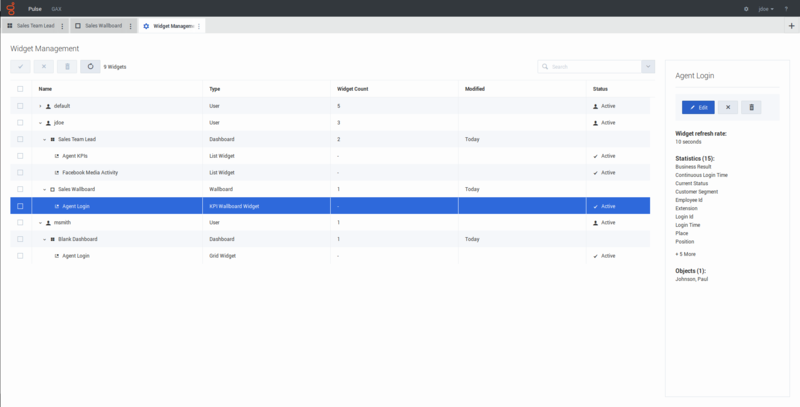Collapse the msmith user row

pos(40,223)
